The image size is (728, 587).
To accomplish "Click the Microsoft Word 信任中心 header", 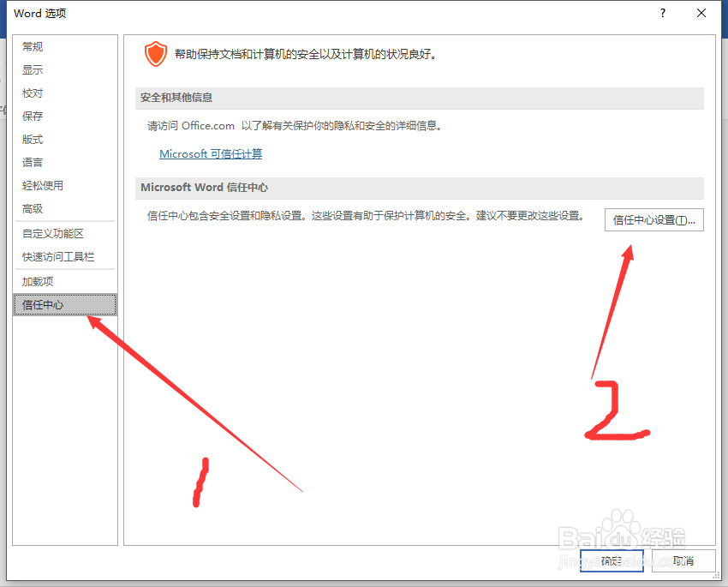I will coord(420,188).
